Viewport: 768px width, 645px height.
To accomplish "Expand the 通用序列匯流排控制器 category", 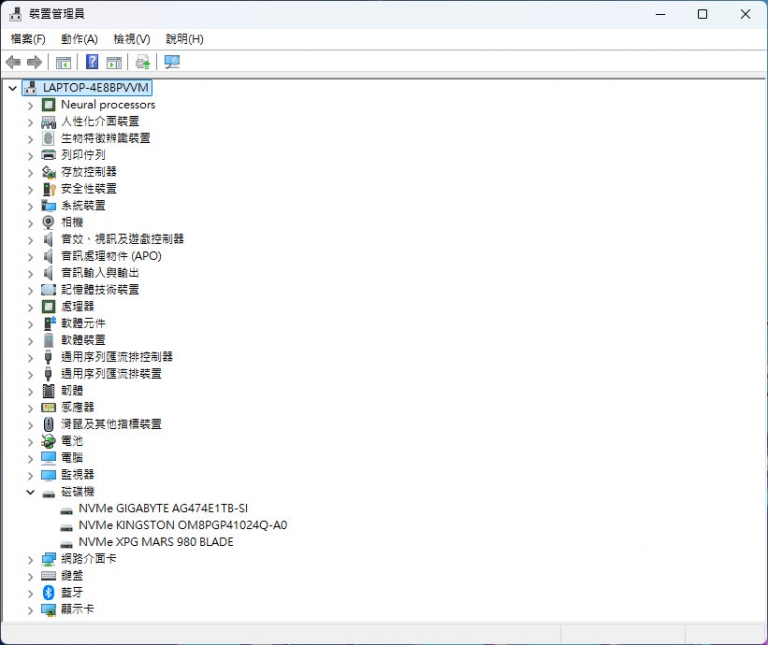I will click(x=30, y=358).
